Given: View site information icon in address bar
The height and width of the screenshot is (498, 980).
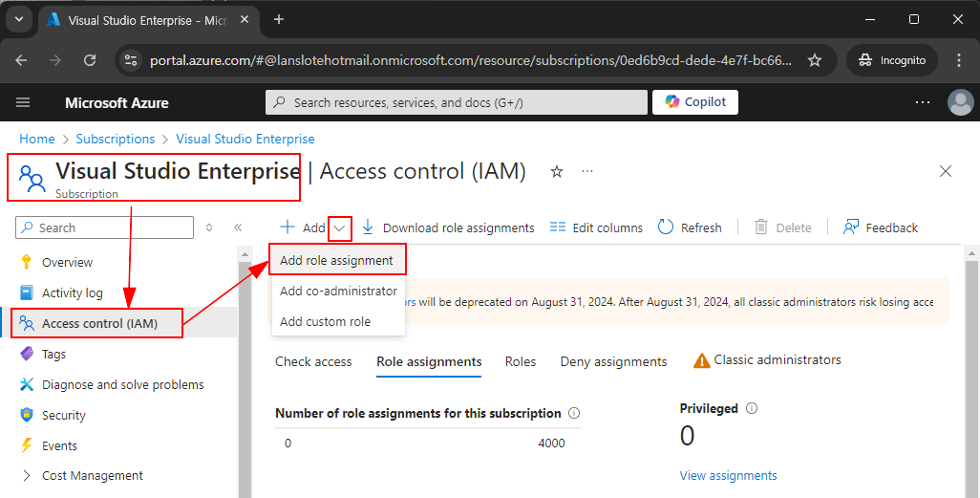Looking at the screenshot, I should 131,60.
